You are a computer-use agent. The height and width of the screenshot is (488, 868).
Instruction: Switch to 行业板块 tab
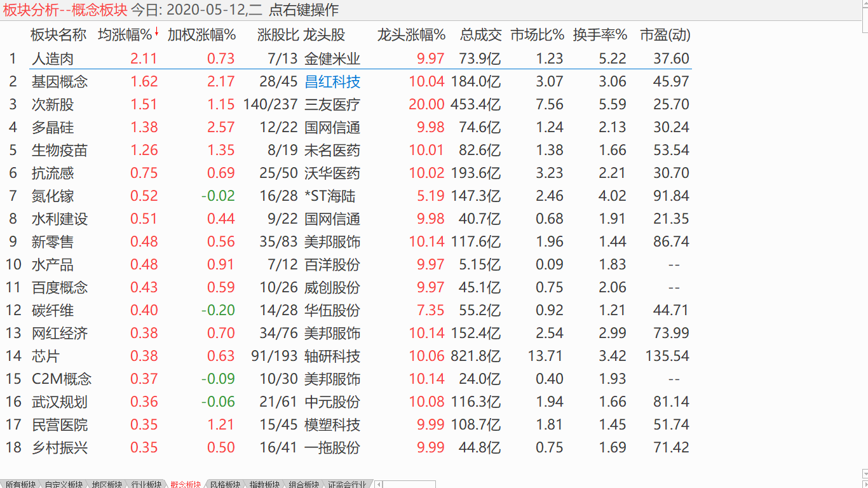click(146, 484)
